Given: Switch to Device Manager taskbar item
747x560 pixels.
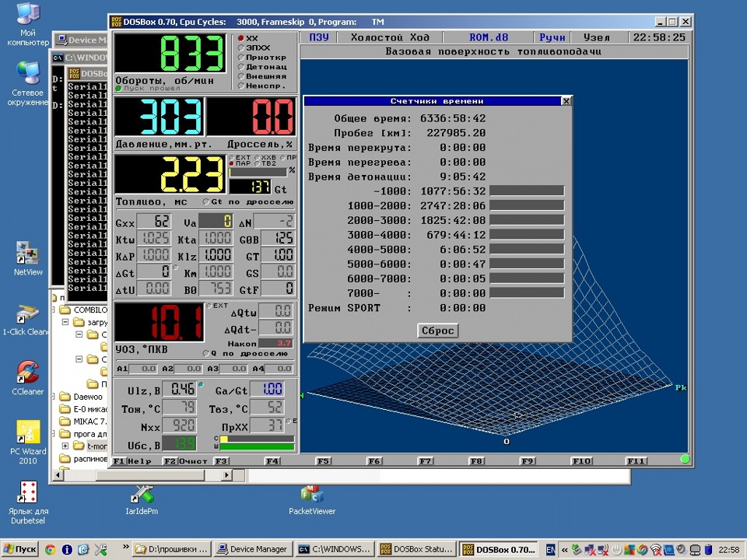Looking at the screenshot, I should click(x=253, y=549).
